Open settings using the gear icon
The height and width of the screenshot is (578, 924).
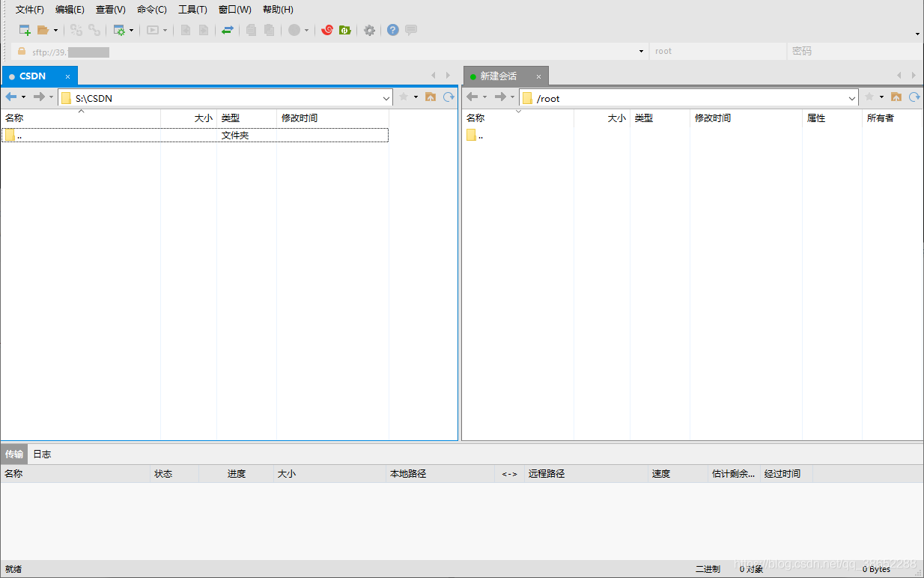368,30
